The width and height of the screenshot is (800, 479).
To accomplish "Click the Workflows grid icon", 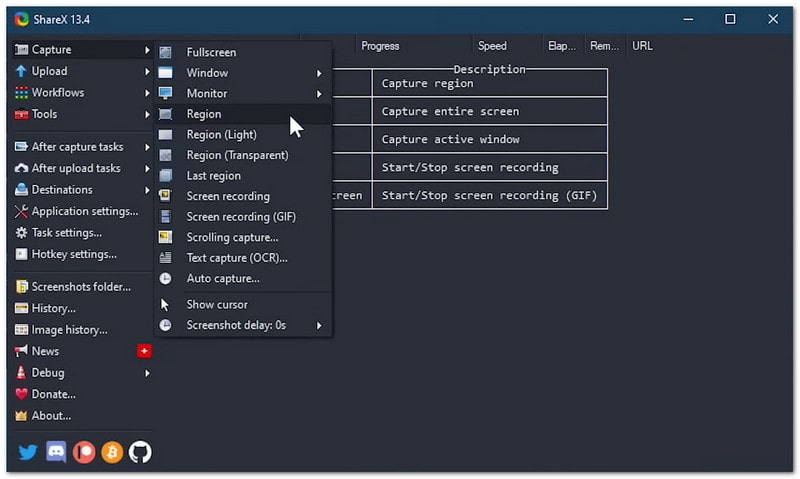I will 21,92.
